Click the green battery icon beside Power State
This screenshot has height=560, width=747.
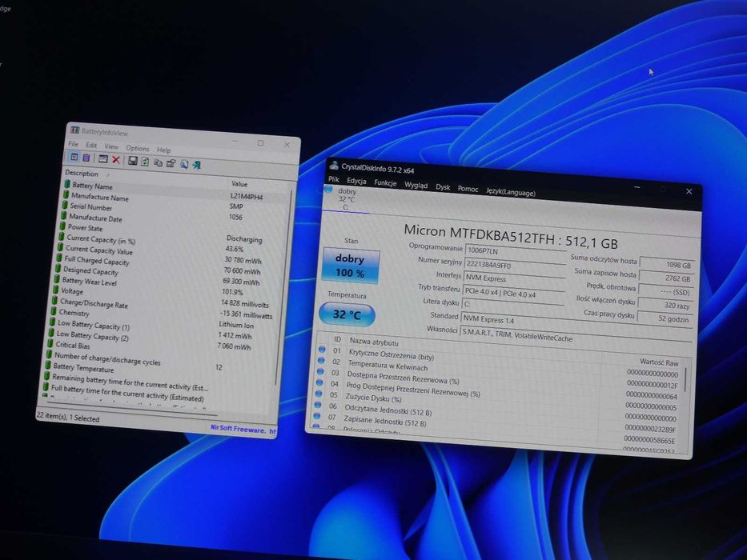click(62, 226)
